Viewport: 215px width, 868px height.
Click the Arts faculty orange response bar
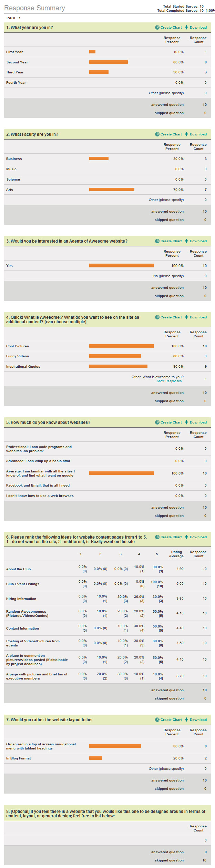(x=112, y=190)
